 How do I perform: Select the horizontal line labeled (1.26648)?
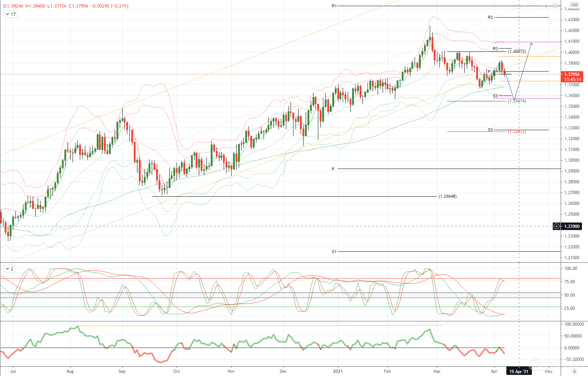point(288,196)
